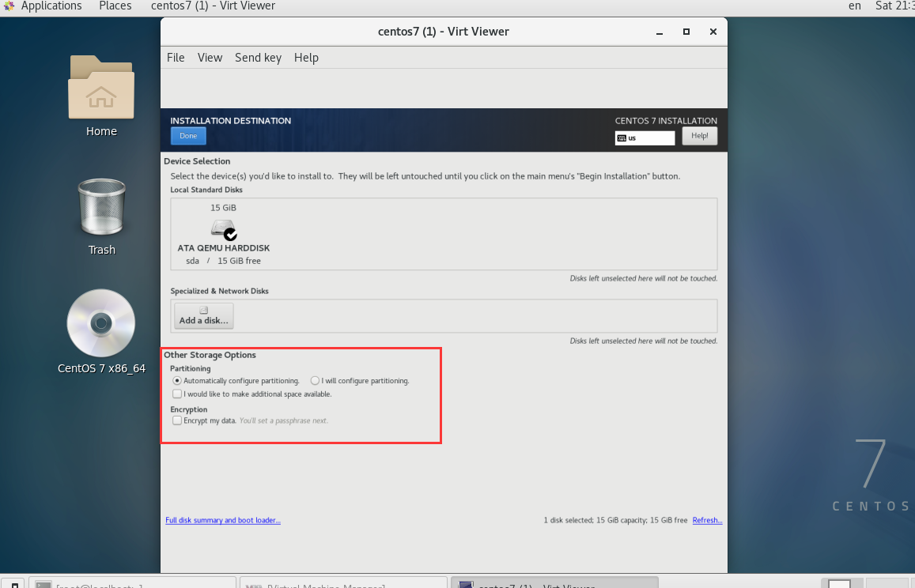Click the blue Done button
Image resolution: width=915 pixels, height=588 pixels.
(188, 136)
